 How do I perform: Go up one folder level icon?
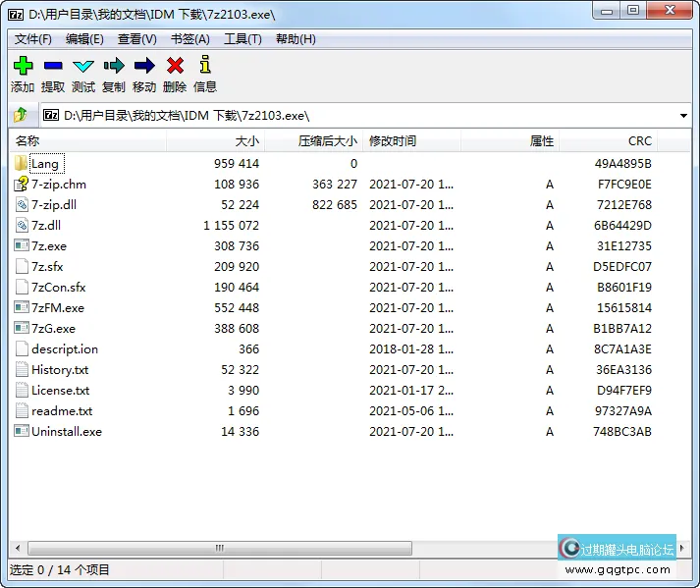click(20, 115)
